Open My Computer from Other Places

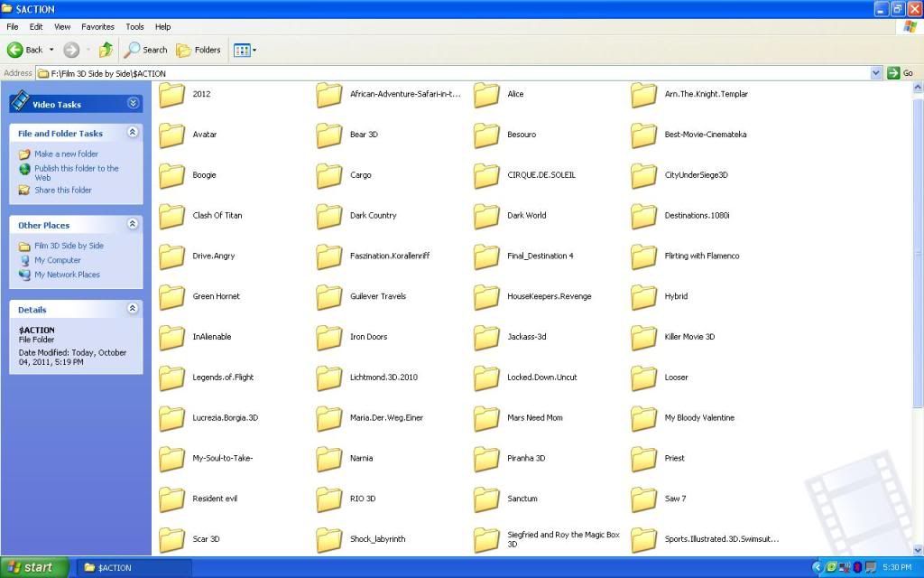(x=57, y=260)
